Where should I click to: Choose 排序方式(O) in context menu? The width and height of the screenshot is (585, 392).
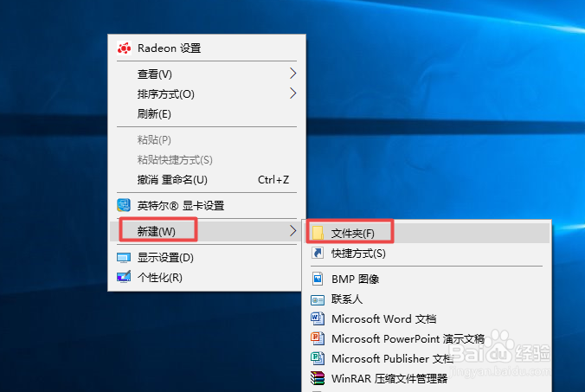[x=207, y=93]
